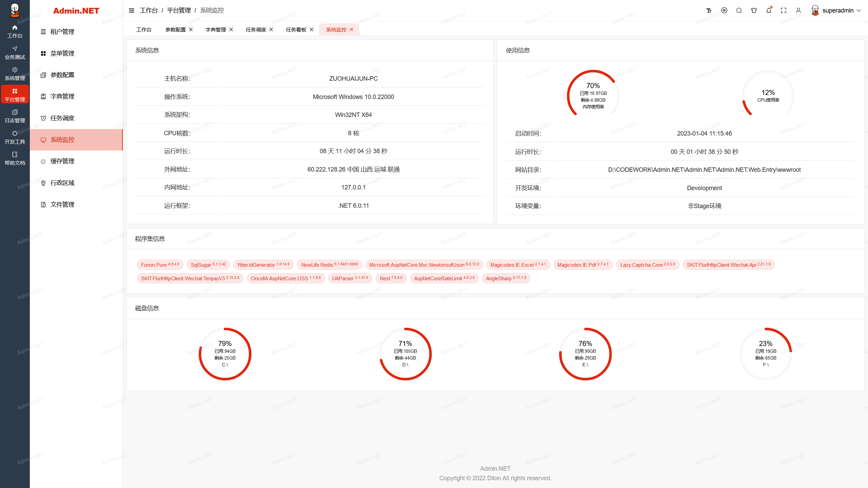Click the language globe icon in header
Screen dimensions: 868x488
click(x=724, y=11)
